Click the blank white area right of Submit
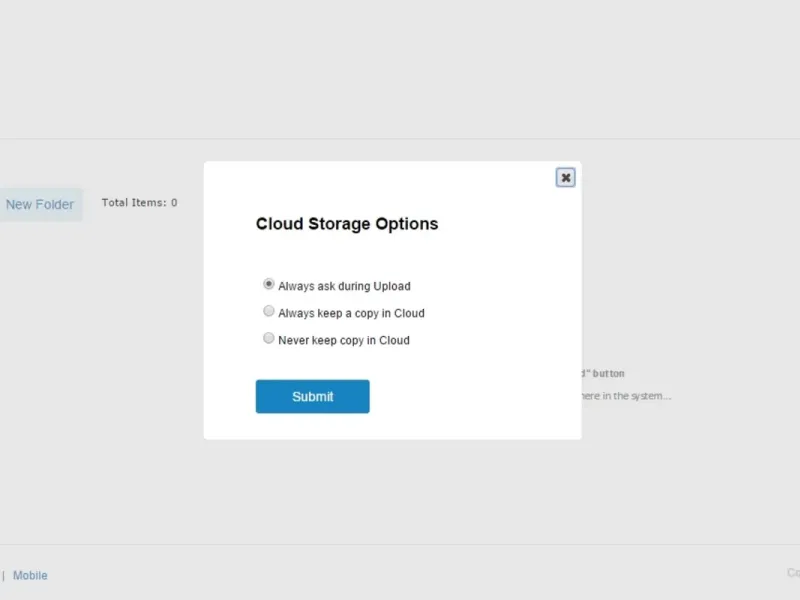Screen dimensions: 800x600 coord(470,397)
